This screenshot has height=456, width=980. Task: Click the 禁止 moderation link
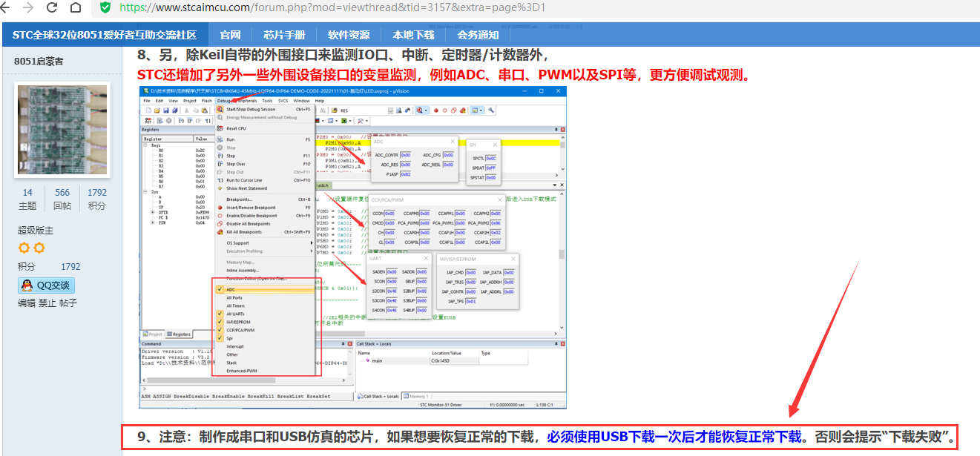pos(47,303)
